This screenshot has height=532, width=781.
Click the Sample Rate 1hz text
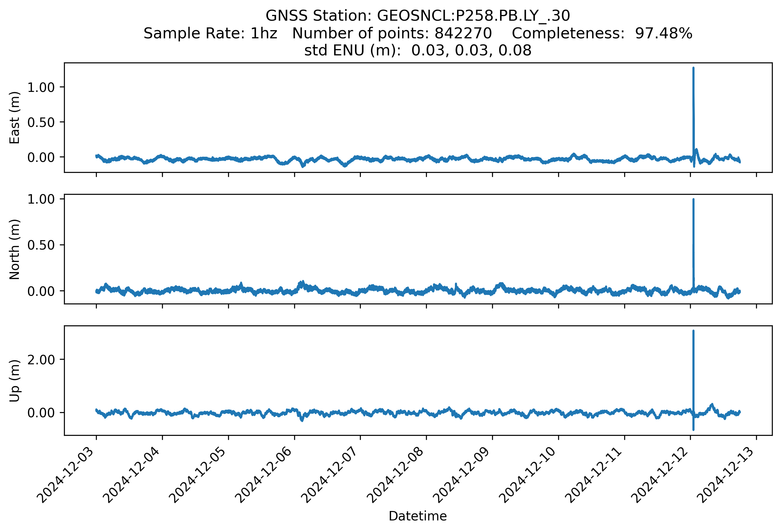(210, 33)
